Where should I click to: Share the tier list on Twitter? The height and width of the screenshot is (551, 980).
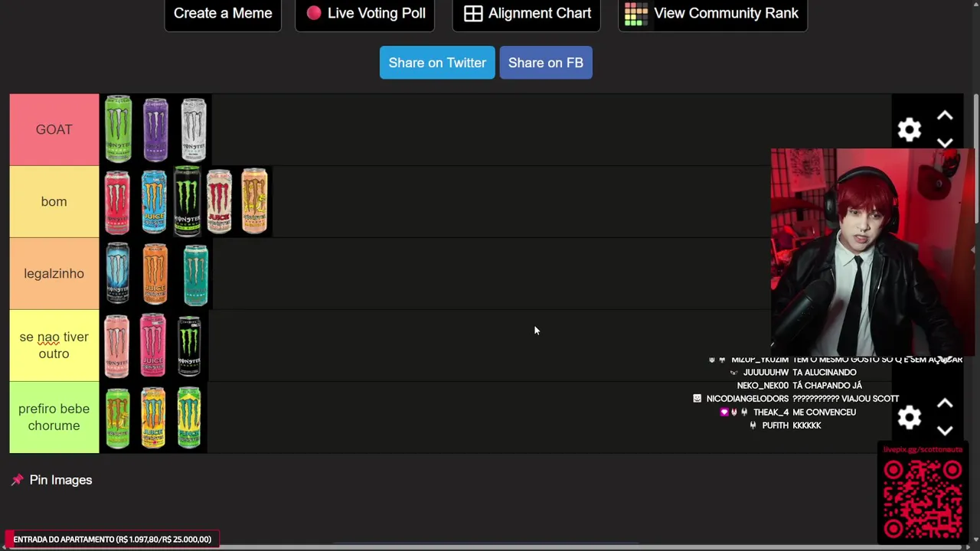(x=437, y=63)
